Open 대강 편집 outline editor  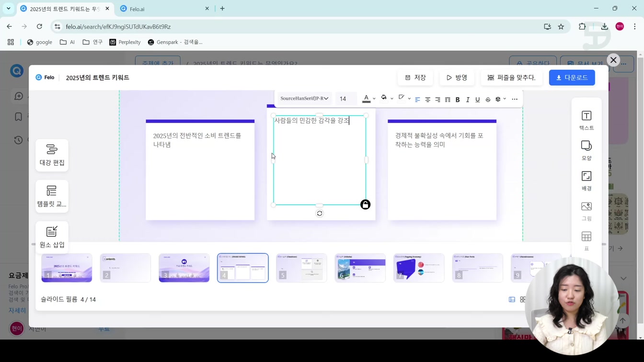pos(52,155)
